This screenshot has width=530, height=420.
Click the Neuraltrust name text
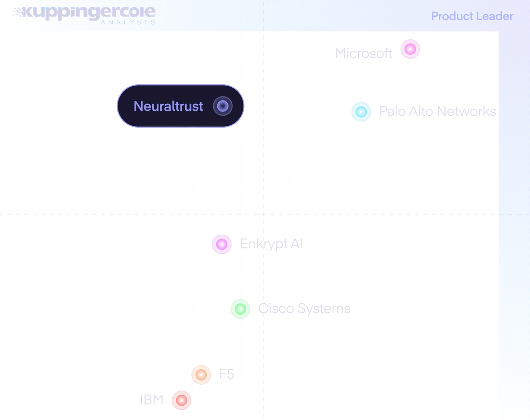(168, 106)
